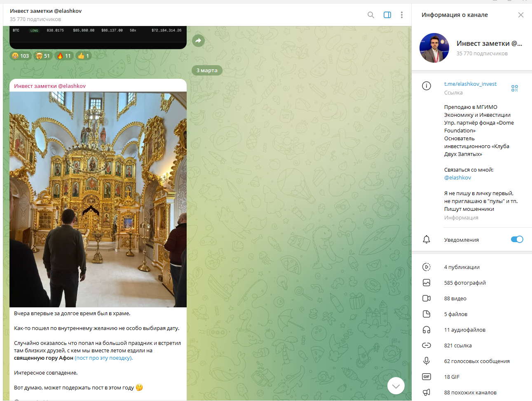This screenshot has height=401, width=532.
Task: Click the Инвест заметки @elashkov post author name
Action: coord(50,86)
